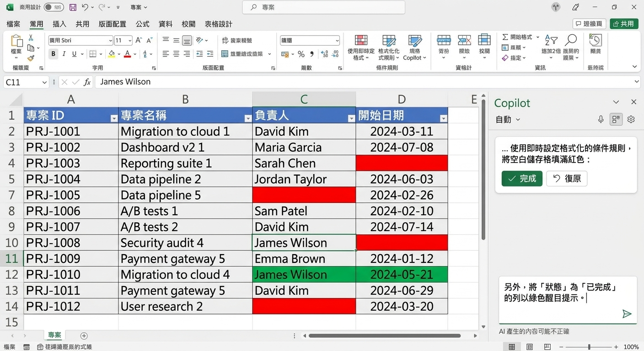The height and width of the screenshot is (351, 644).
Task: Center text horizontally in the cell
Action: 176,54
